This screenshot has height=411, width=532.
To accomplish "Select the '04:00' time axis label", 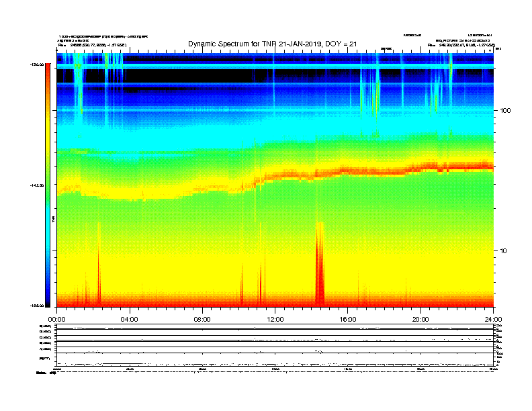I will [x=130, y=320].
